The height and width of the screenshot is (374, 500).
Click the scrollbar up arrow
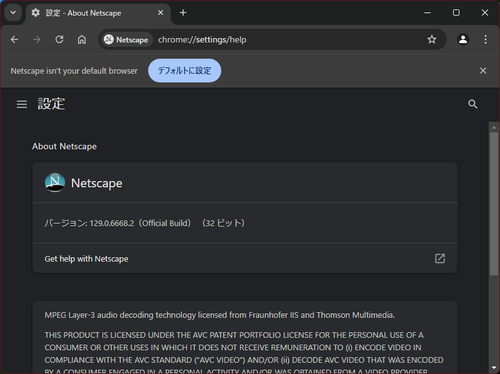pos(494,127)
